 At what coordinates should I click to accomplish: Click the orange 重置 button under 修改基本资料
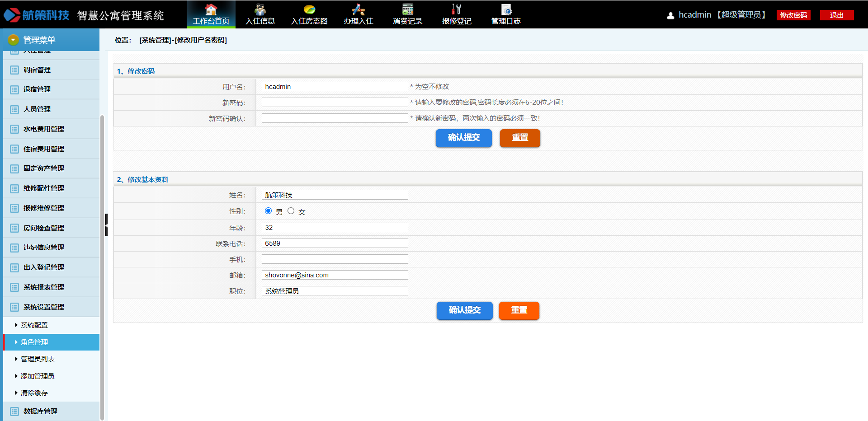(x=519, y=310)
